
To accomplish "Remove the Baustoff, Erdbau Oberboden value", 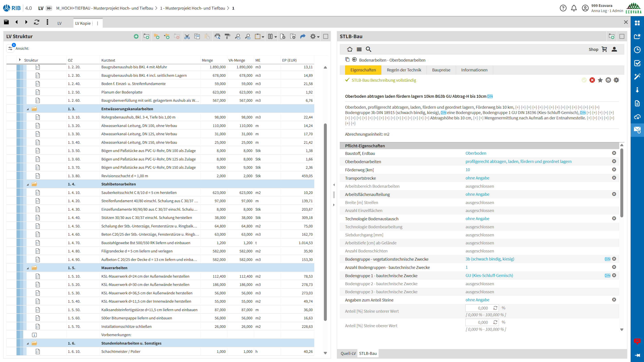I will (614, 153).
